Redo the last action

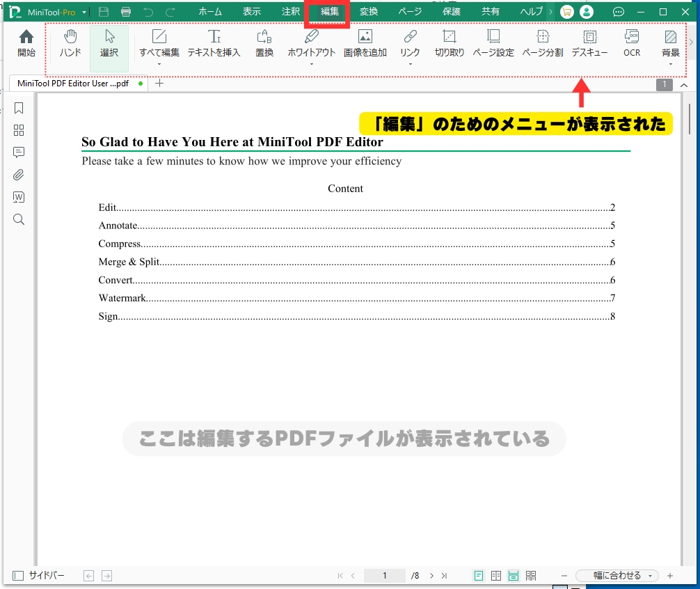point(170,12)
